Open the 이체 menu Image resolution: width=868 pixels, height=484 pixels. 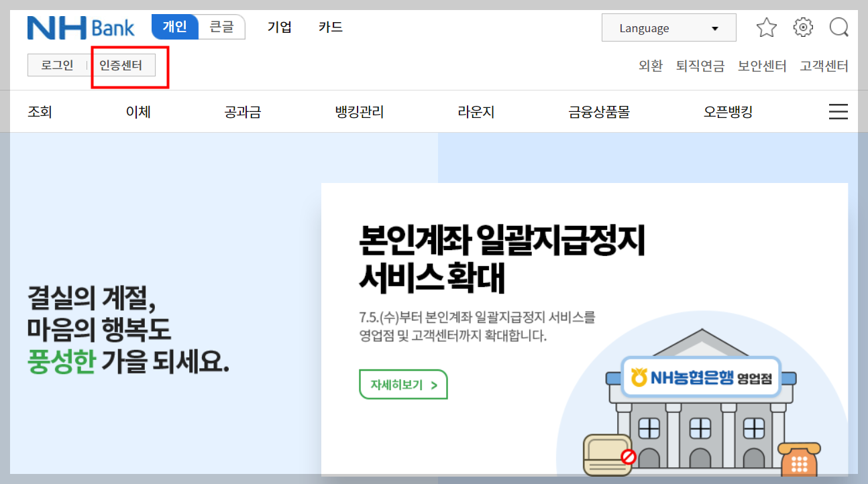(x=138, y=112)
